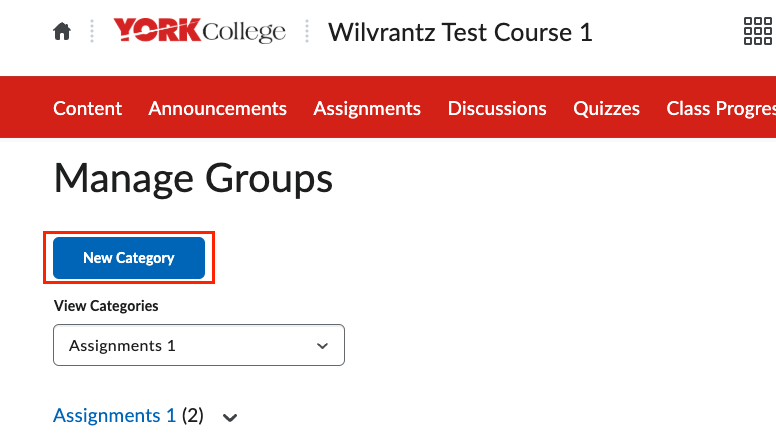Open the blue Assignments 1 category link
The height and width of the screenshot is (443, 776).
114,415
